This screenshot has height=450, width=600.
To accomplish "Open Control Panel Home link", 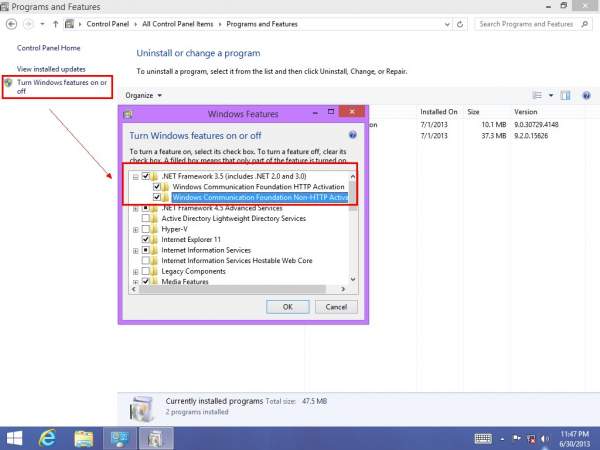I will tap(49, 48).
